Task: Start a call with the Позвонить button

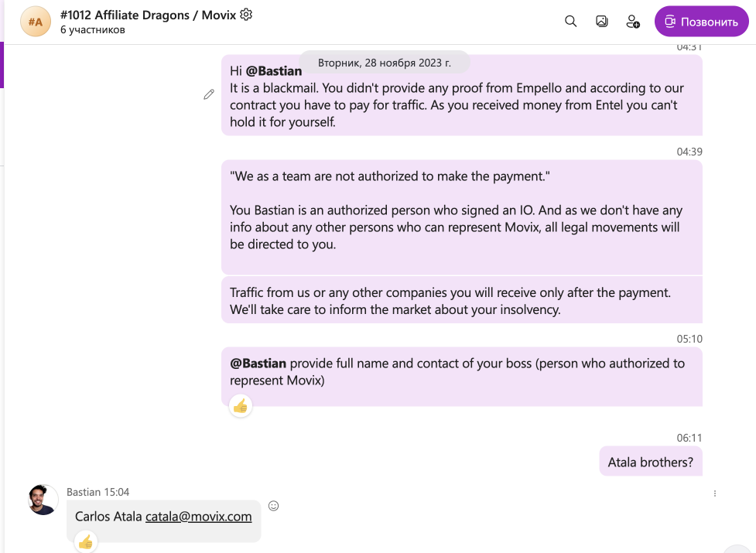Action: [701, 22]
